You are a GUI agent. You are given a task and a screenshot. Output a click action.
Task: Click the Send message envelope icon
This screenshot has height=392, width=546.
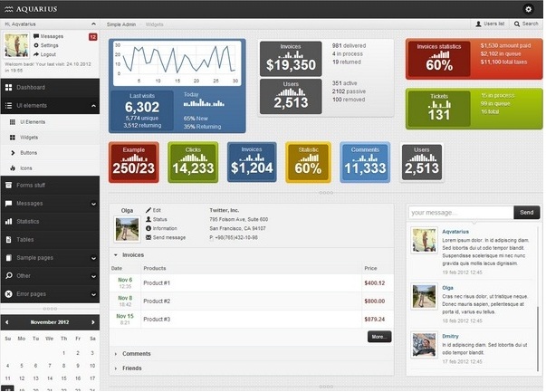(148, 237)
